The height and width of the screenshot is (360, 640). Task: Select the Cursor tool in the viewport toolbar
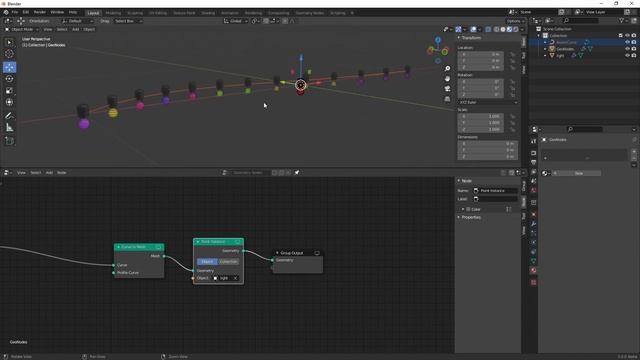pos(9,53)
